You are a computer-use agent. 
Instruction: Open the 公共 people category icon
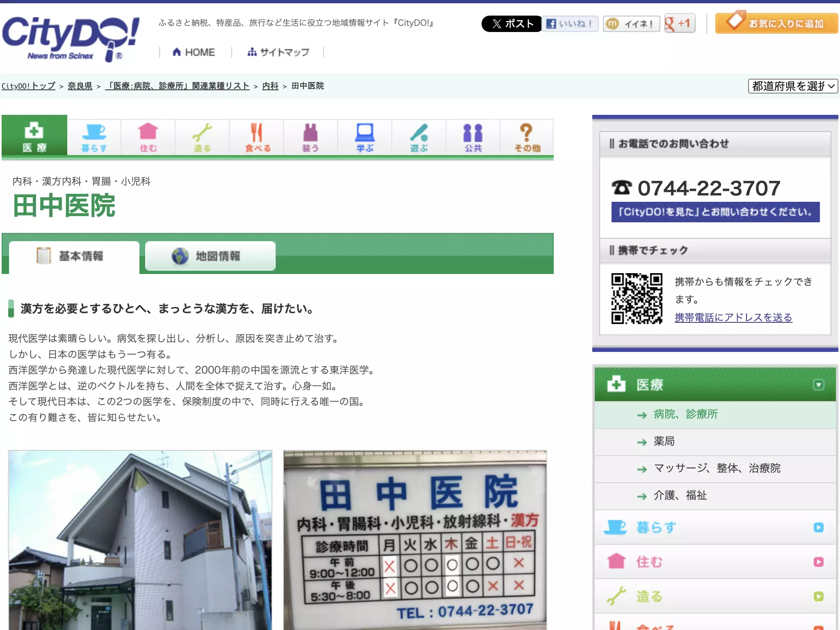coord(473,137)
